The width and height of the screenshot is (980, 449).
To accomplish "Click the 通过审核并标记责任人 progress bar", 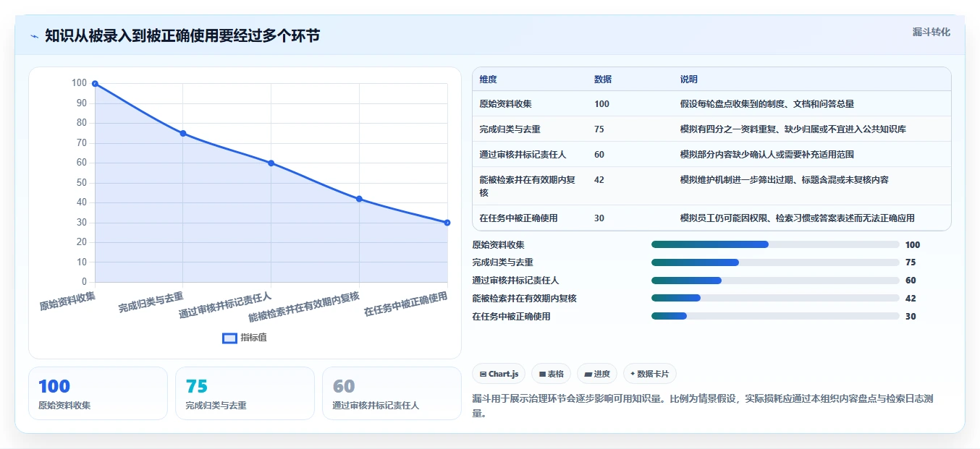I will coord(775,281).
